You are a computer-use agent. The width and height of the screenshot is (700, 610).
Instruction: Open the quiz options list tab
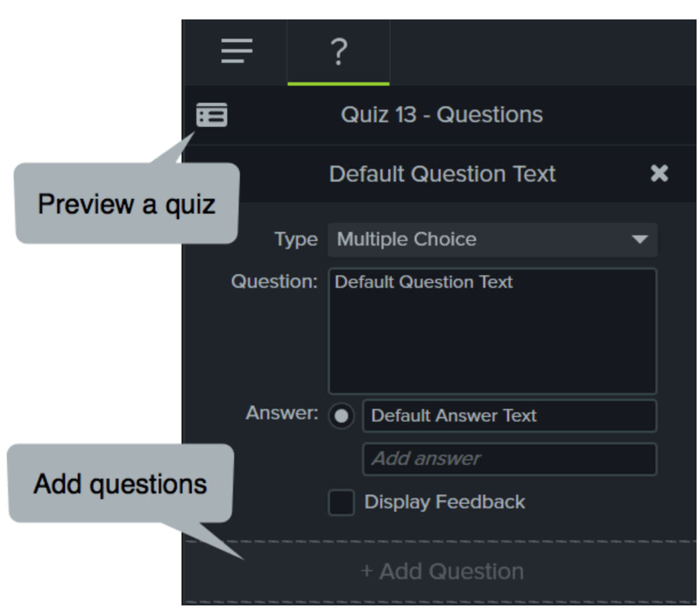tap(236, 51)
